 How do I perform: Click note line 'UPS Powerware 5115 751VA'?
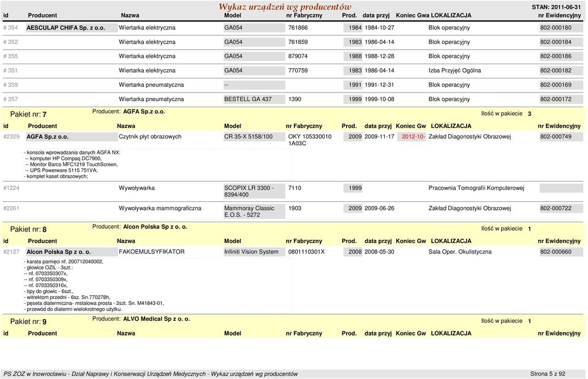(63, 170)
